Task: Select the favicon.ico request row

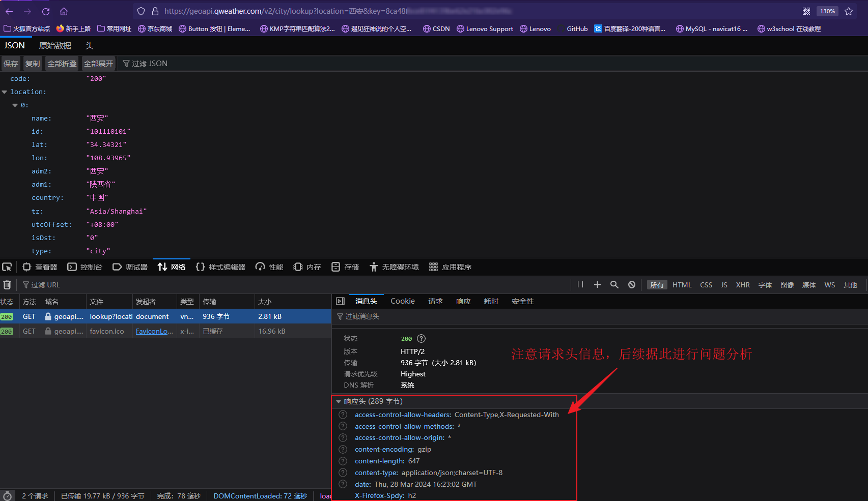Action: point(165,331)
